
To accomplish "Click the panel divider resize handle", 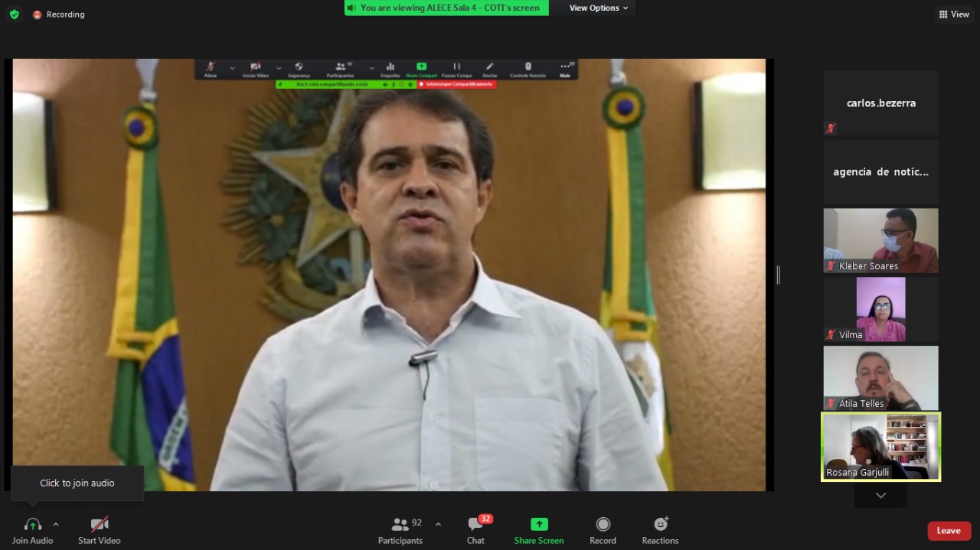I will coord(778,275).
